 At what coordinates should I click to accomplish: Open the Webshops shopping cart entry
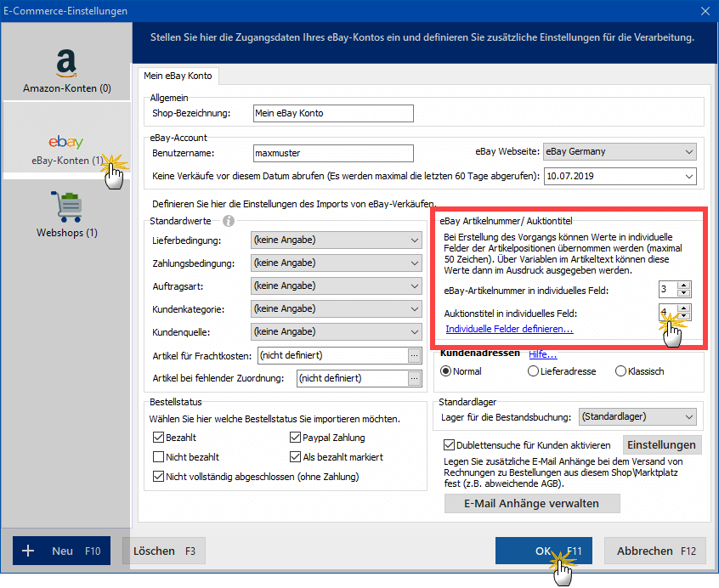point(67,214)
